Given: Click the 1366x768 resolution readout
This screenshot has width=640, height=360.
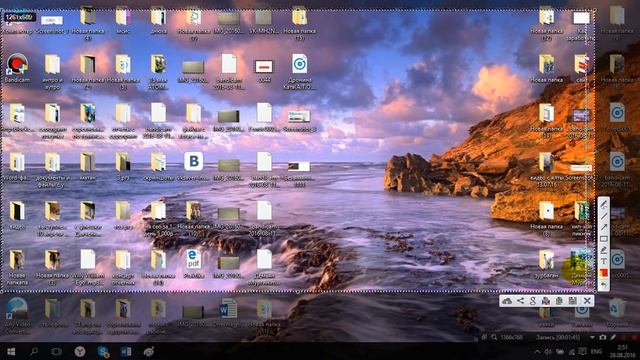Looking at the screenshot, I should point(512,338).
